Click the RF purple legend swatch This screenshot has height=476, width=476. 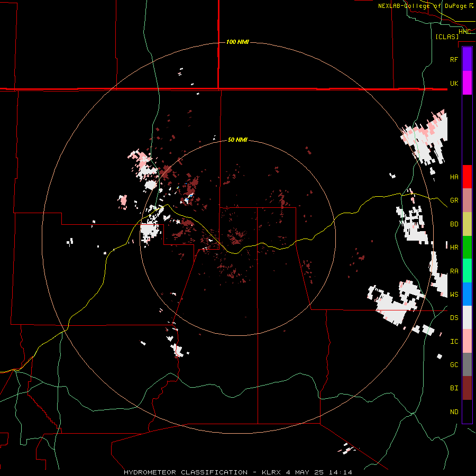click(x=467, y=59)
